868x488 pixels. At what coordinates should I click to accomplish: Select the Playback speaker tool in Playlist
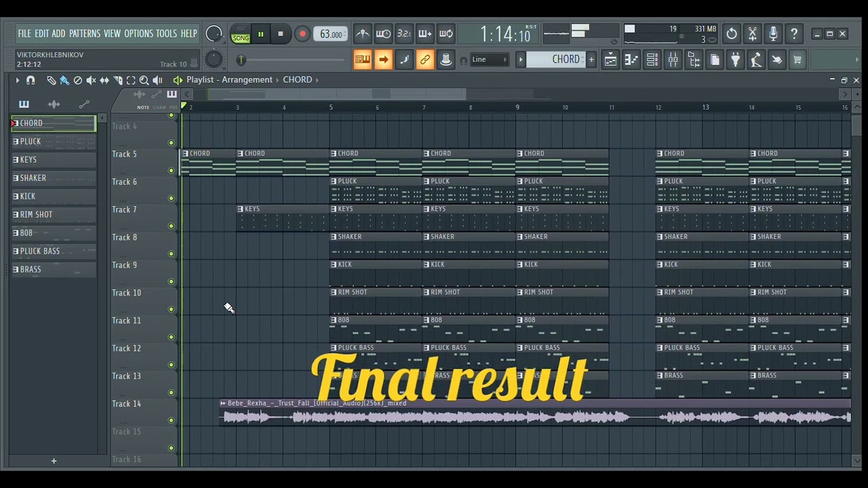point(157,80)
